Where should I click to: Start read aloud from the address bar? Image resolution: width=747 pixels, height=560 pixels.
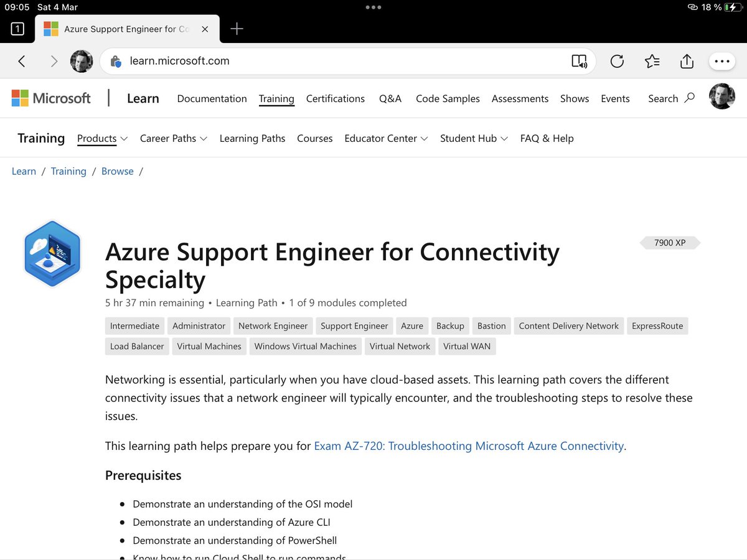pos(580,61)
